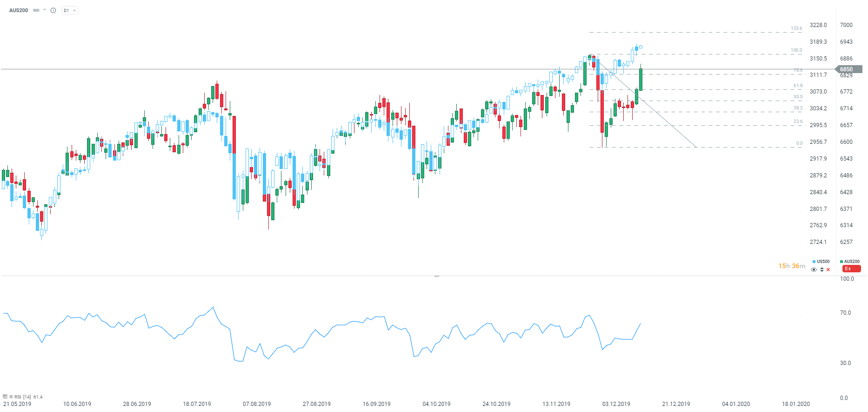Open the AUS200 instrument info icon

pos(53,10)
